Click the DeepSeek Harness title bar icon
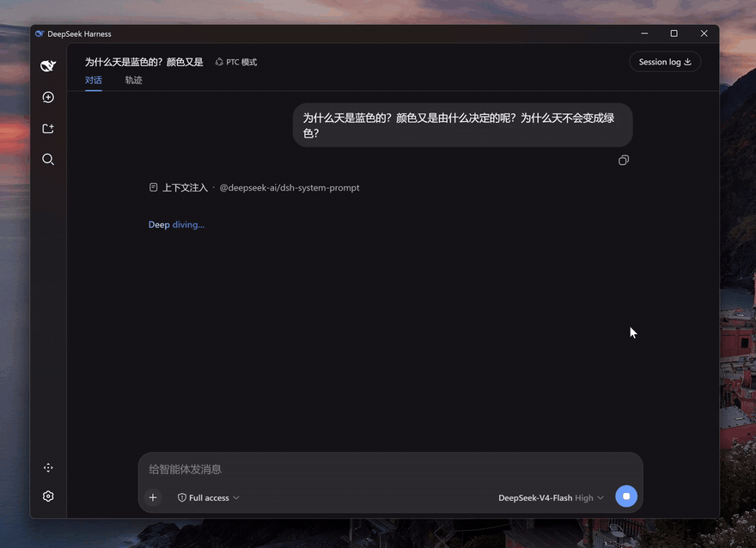The image size is (756, 548). click(x=40, y=33)
